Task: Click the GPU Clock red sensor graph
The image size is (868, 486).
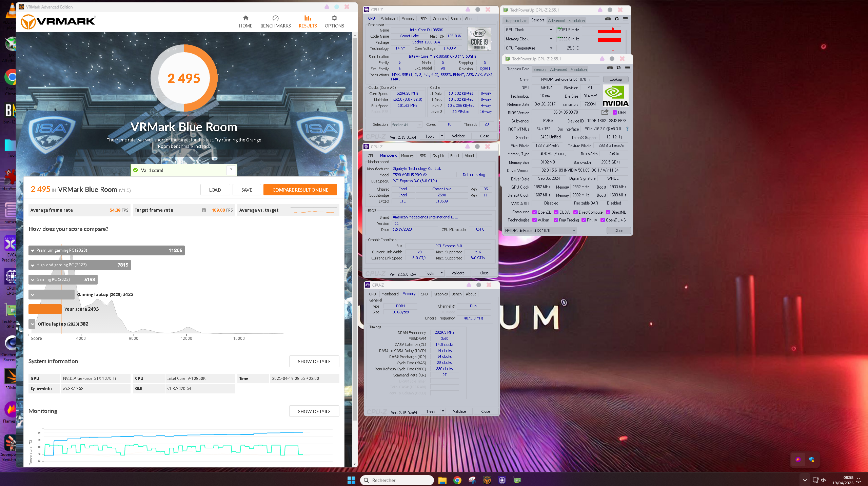Action: [609, 30]
